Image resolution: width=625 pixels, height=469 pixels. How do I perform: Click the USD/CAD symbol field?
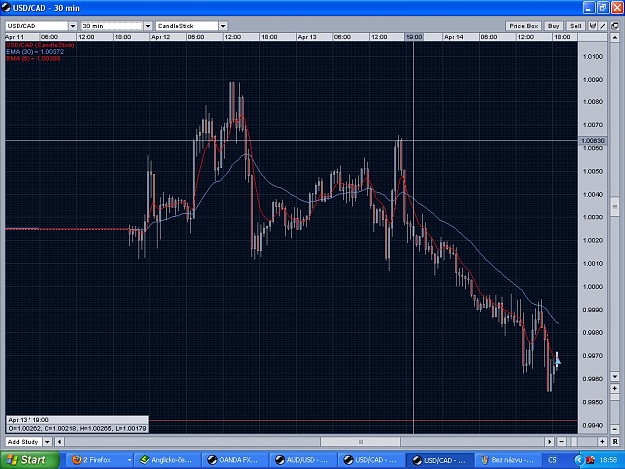[x=37, y=26]
